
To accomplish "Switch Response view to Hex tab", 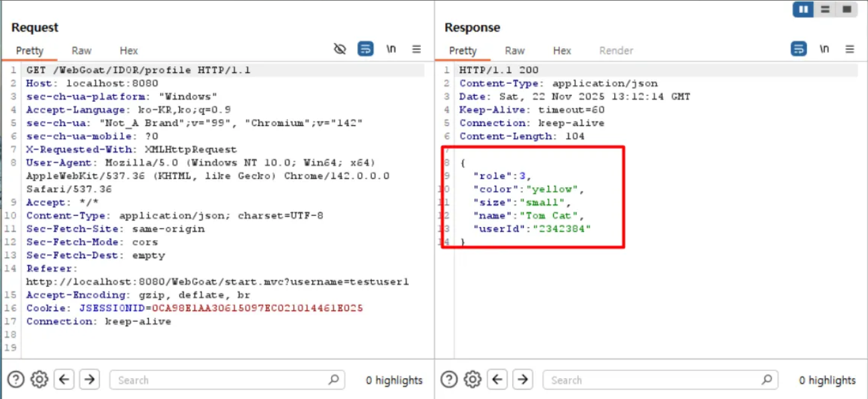I will tap(562, 50).
